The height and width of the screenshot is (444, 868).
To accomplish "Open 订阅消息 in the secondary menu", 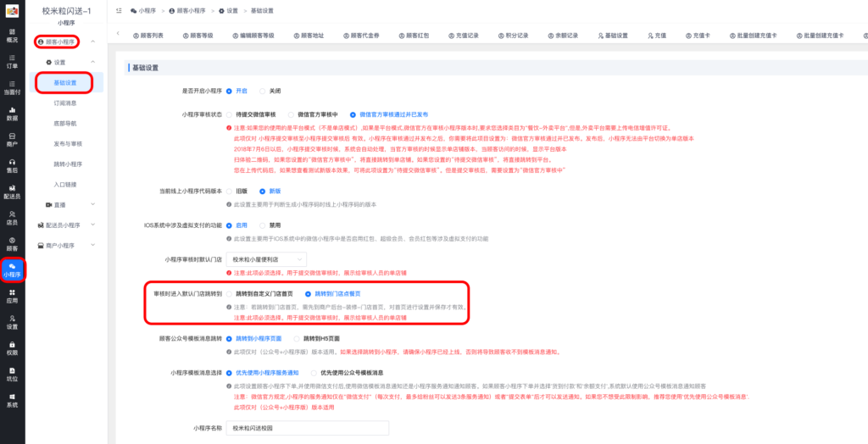I will point(64,103).
